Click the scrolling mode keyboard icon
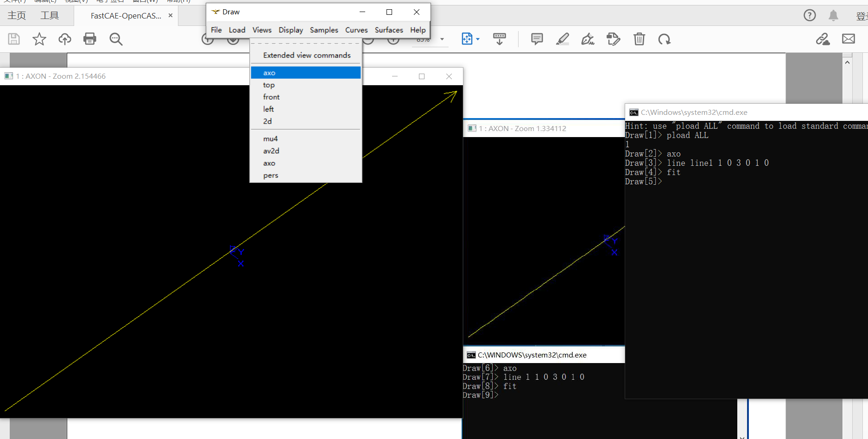 (x=500, y=39)
